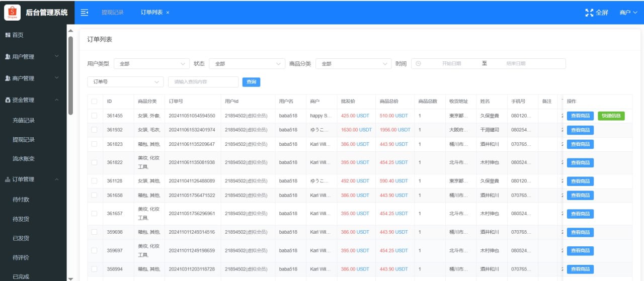
Task: Collapse the 订单管理 sidebar menu
Action: [x=33, y=179]
